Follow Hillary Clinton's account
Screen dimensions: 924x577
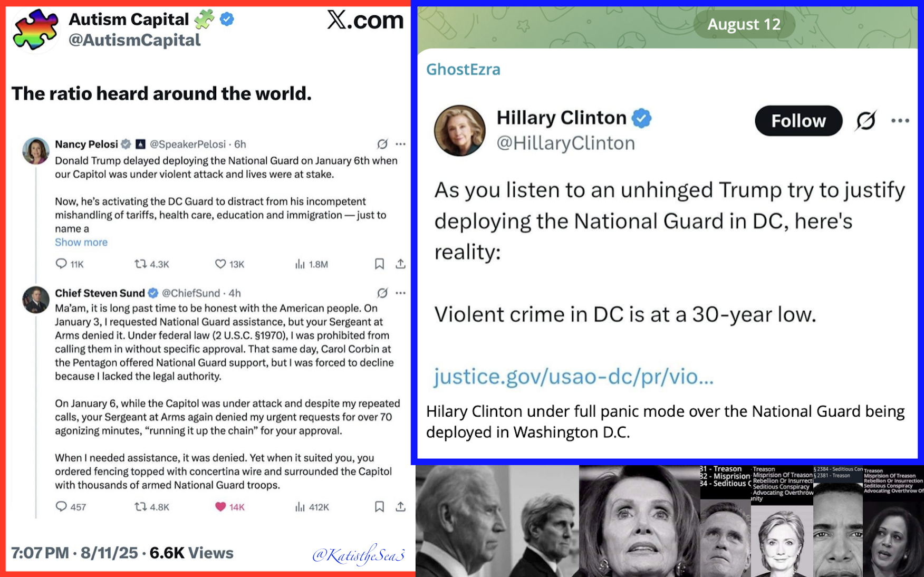(798, 121)
